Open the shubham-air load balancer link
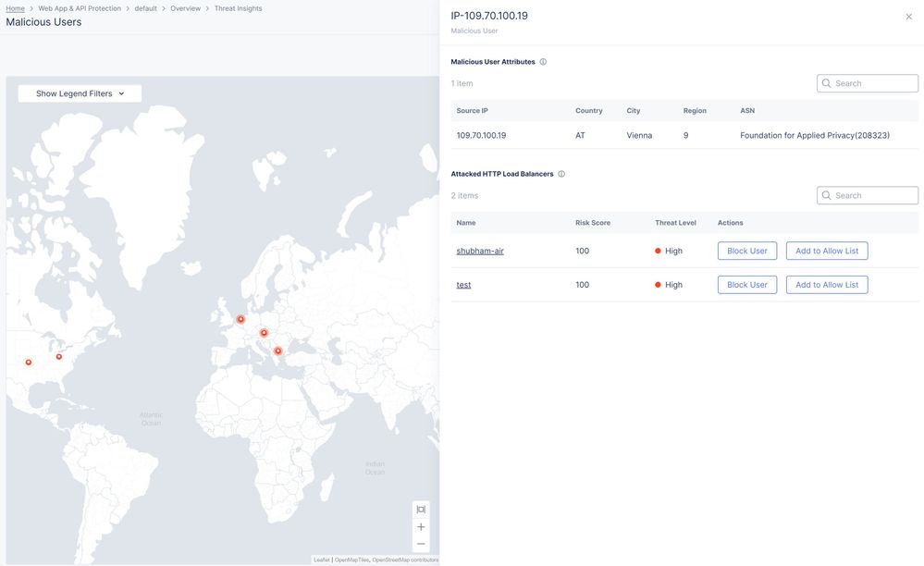Viewport: 924px width, 566px height. 479,251
